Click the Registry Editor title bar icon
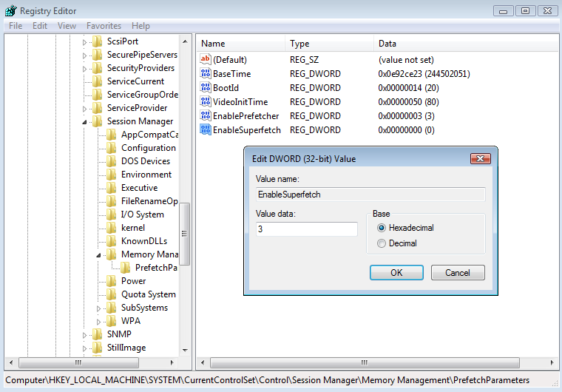The height and width of the screenshot is (392, 562). (x=11, y=10)
